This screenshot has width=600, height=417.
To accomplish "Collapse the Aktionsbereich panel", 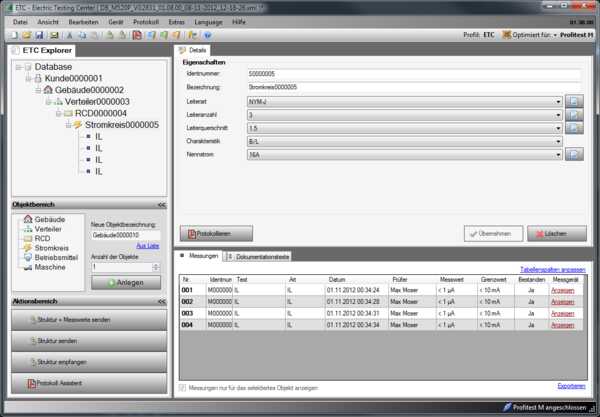I will tap(161, 300).
